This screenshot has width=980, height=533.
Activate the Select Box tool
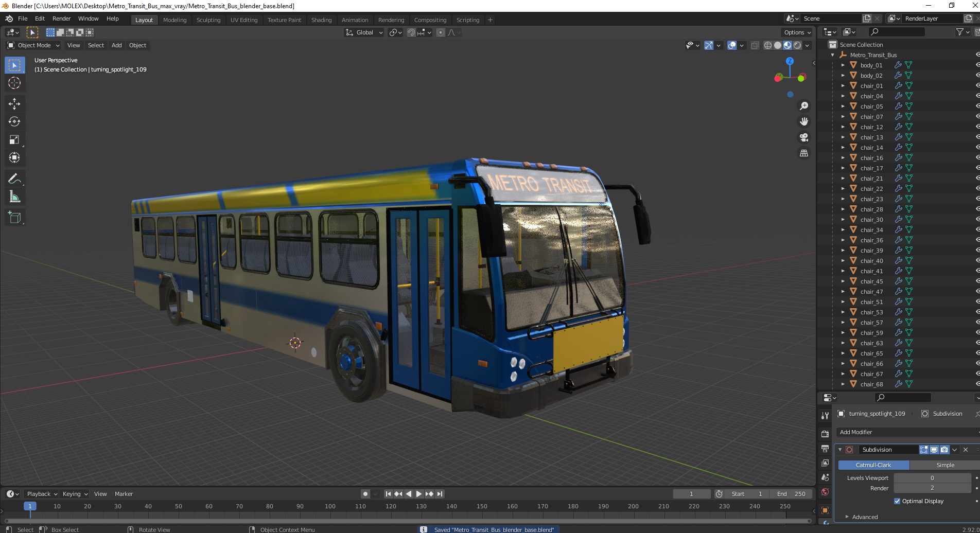tap(14, 65)
